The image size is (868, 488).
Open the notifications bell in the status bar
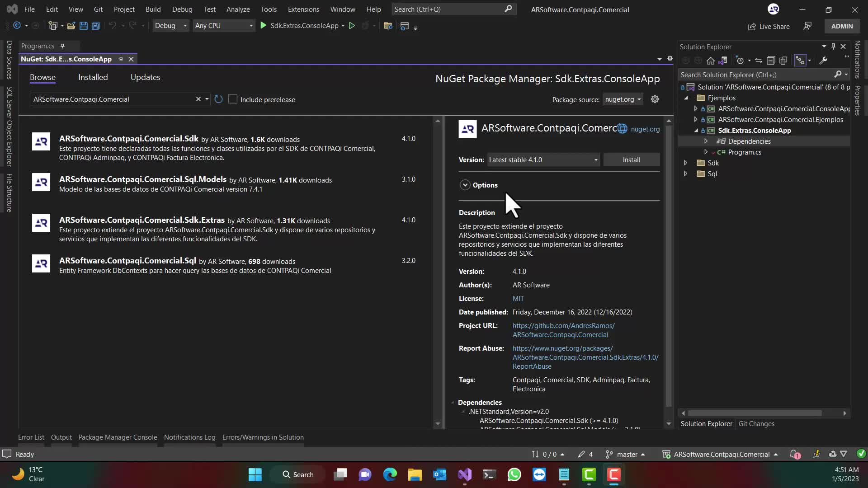794,454
